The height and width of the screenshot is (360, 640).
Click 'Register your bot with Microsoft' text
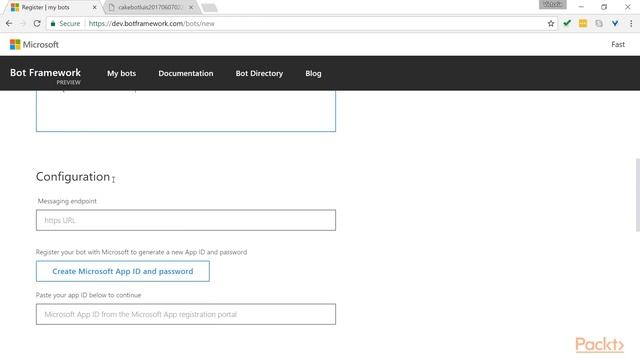coord(141,252)
